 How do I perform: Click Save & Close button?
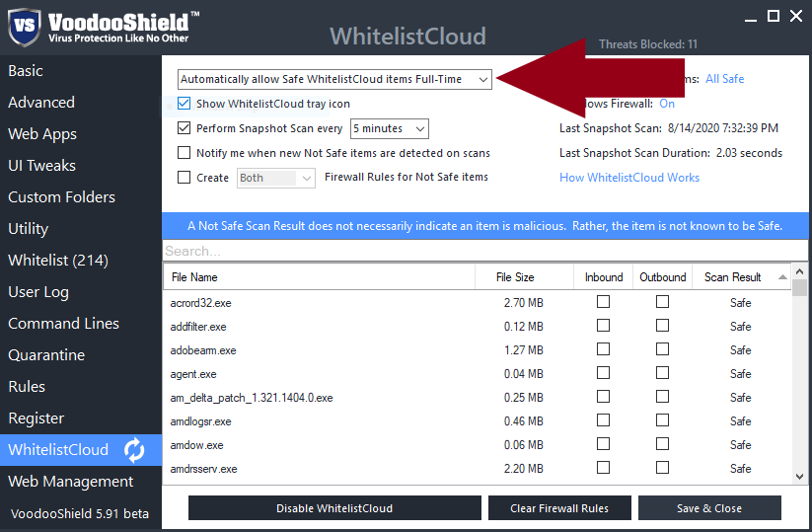click(x=709, y=508)
